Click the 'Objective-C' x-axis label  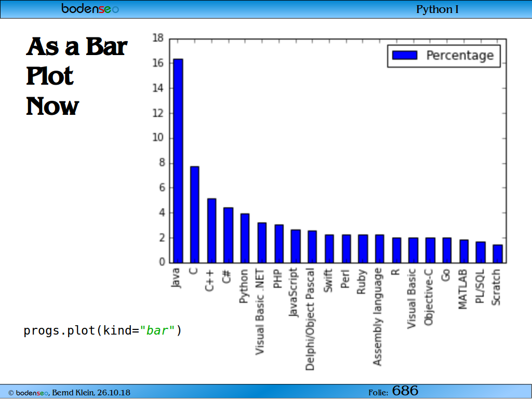(428, 297)
